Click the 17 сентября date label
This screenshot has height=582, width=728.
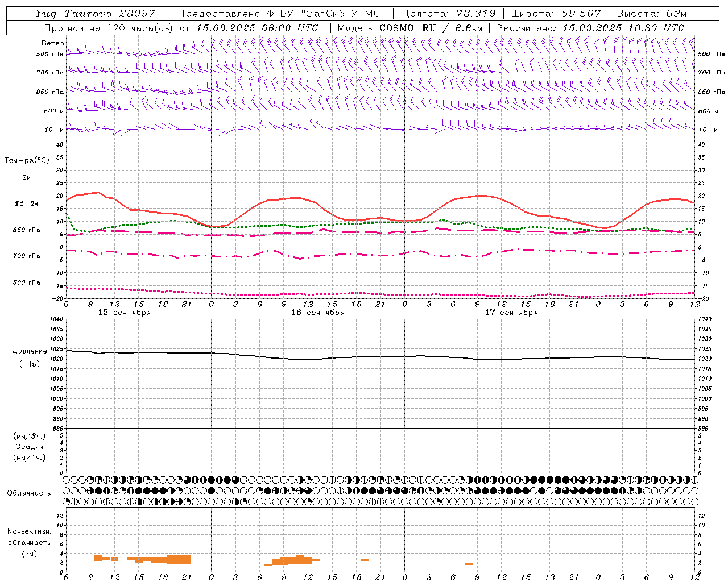(x=511, y=313)
